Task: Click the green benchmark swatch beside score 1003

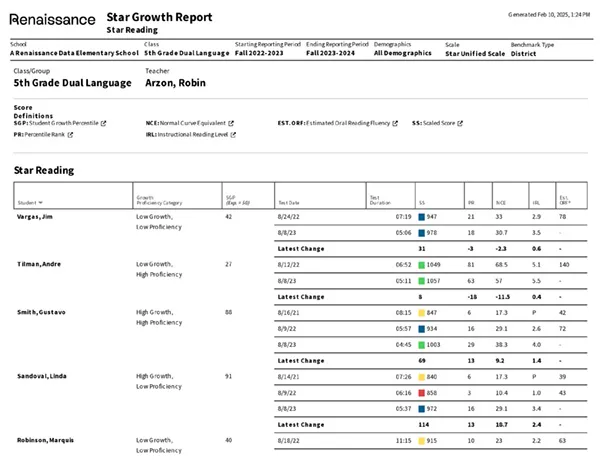Action: pyautogui.click(x=421, y=345)
